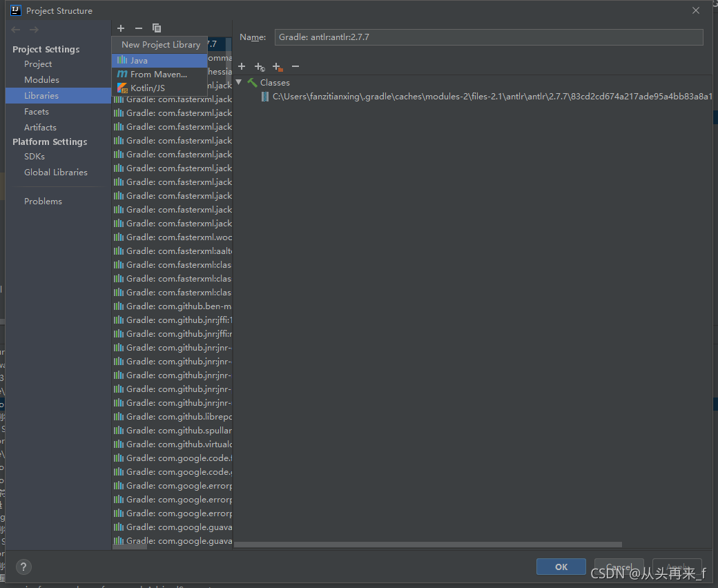718x588 pixels.
Task: Click the Cancel button
Action: point(619,567)
